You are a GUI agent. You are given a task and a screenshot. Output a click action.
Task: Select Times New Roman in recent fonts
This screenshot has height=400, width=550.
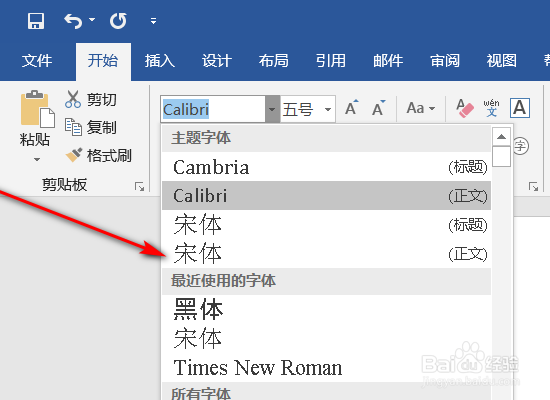[x=326, y=367]
